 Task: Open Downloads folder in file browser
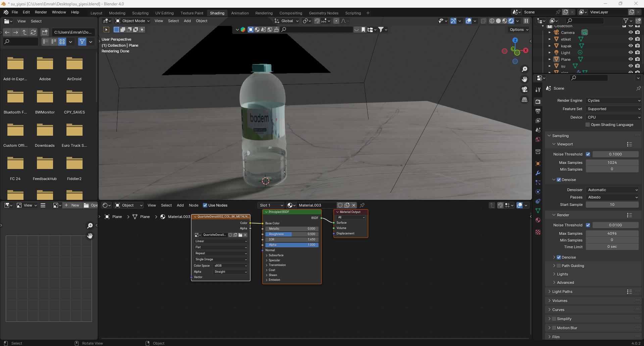click(x=45, y=134)
